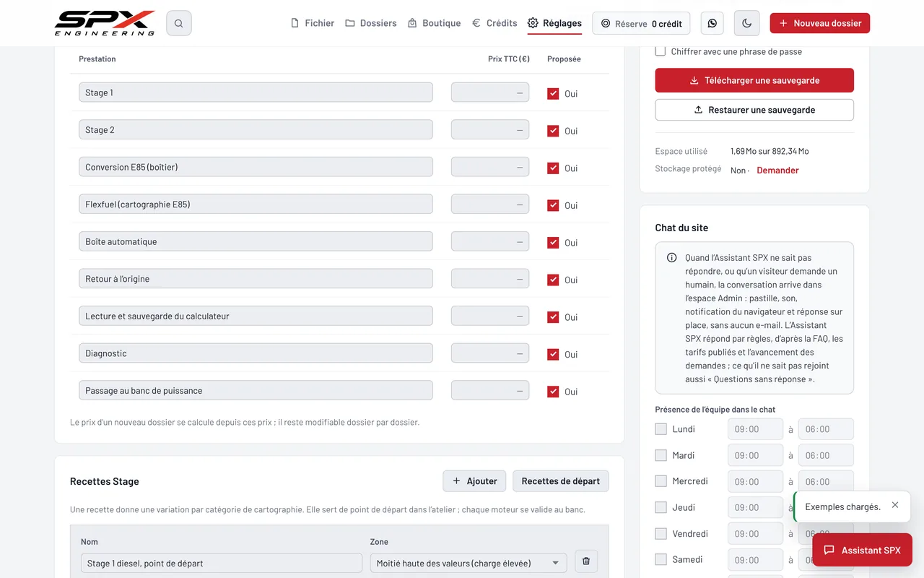Edit the Stage 1 prestation name field
The height and width of the screenshot is (578, 924).
(x=256, y=92)
